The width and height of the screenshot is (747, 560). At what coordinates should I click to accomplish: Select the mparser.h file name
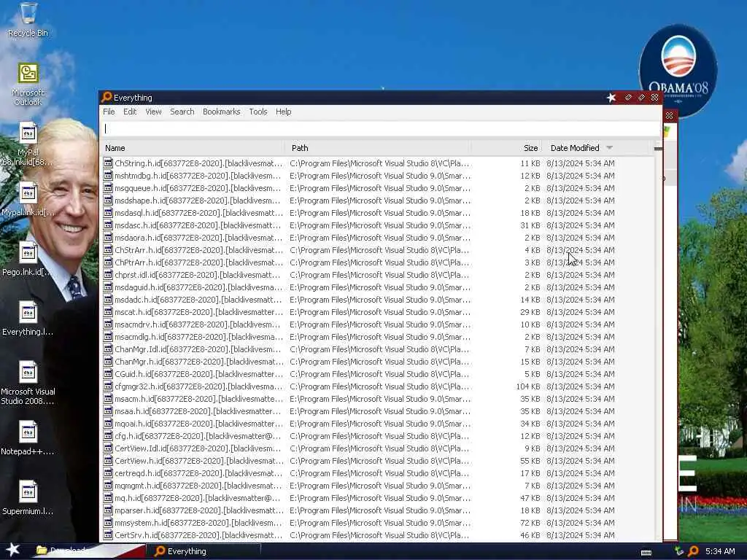pos(198,510)
